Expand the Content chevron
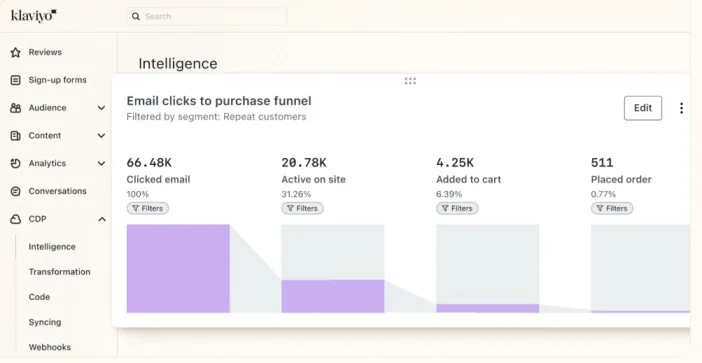The height and width of the screenshot is (363, 702). click(102, 136)
